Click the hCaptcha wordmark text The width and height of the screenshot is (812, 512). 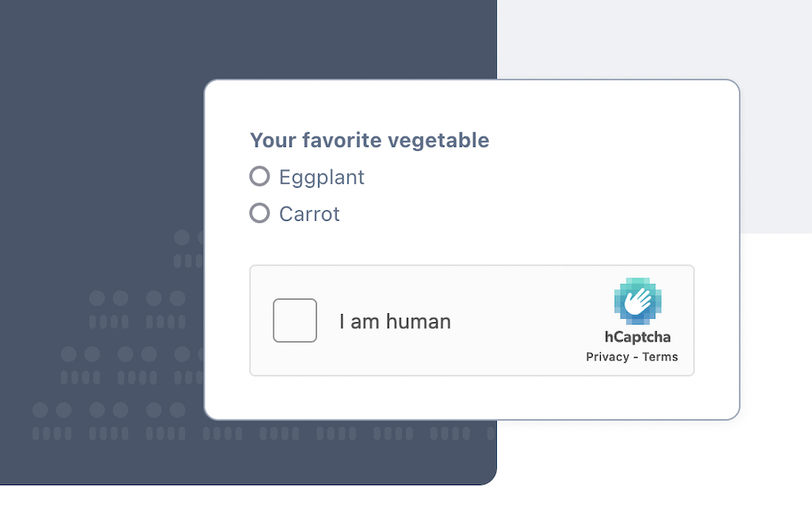point(637,338)
